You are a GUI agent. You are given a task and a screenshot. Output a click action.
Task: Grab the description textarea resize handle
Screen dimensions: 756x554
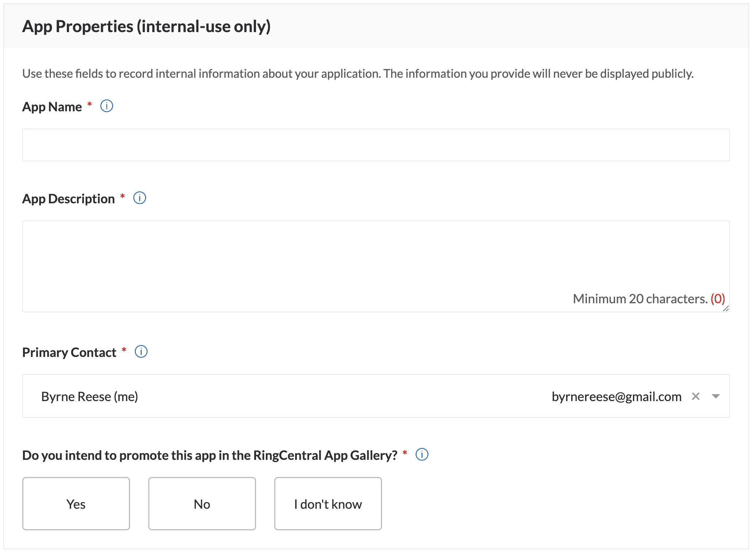(x=726, y=309)
